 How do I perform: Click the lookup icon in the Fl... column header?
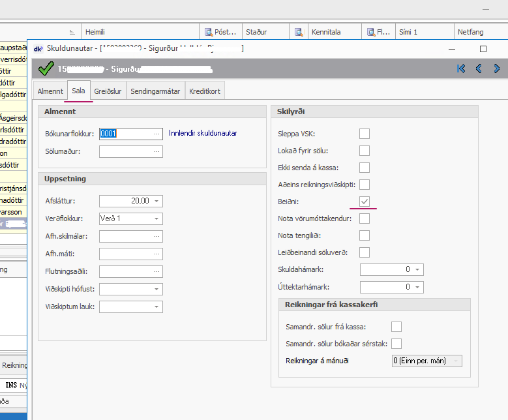tap(371, 31)
